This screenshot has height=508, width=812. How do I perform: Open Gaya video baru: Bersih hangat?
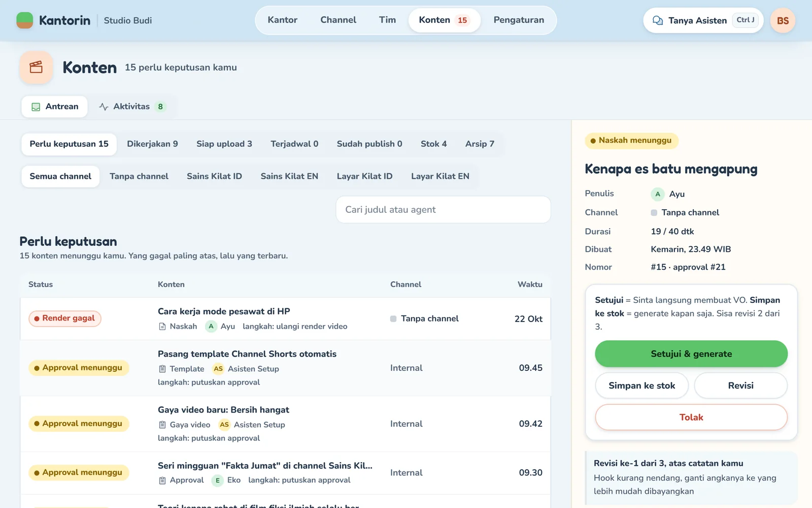tap(285, 424)
